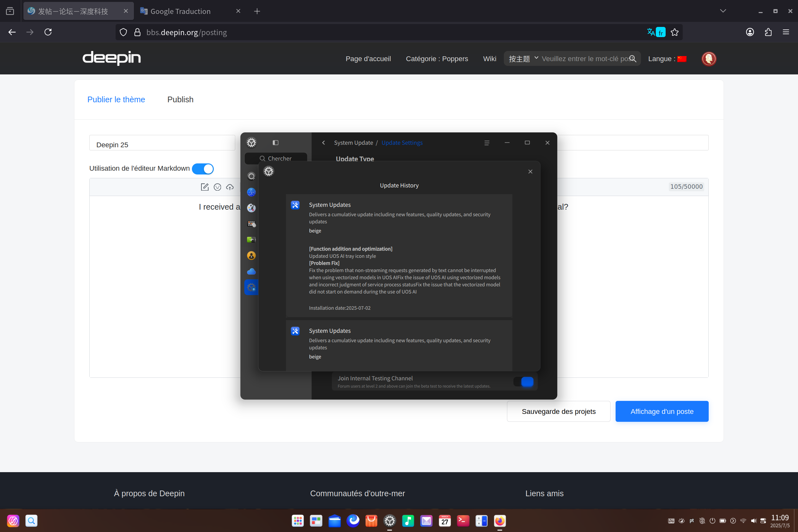798x532 pixels.
Task: Click the Chercher search field in Control Center
Action: point(276,158)
